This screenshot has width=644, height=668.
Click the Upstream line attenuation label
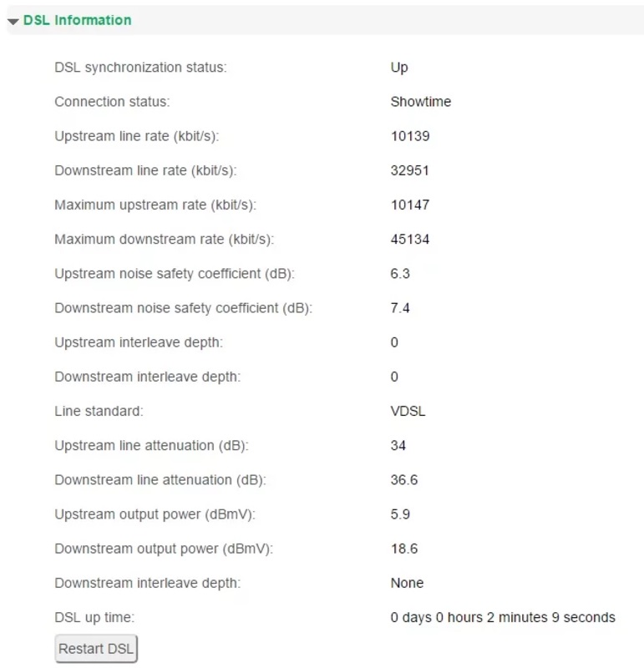click(x=151, y=446)
